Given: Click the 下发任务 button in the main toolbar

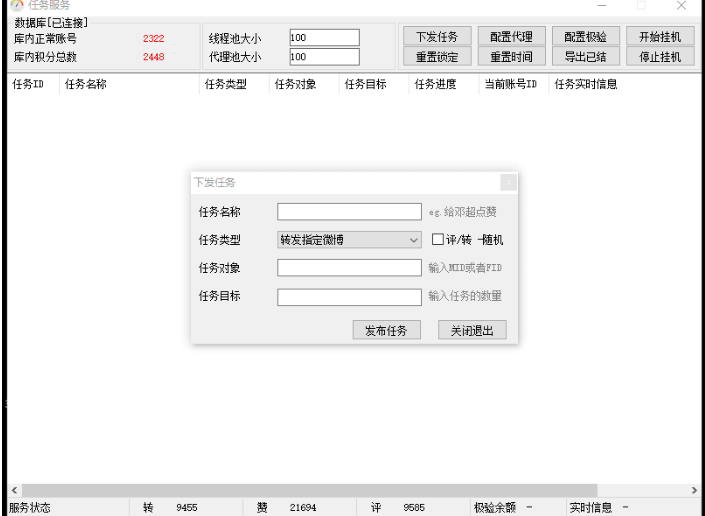Looking at the screenshot, I should (x=437, y=36).
